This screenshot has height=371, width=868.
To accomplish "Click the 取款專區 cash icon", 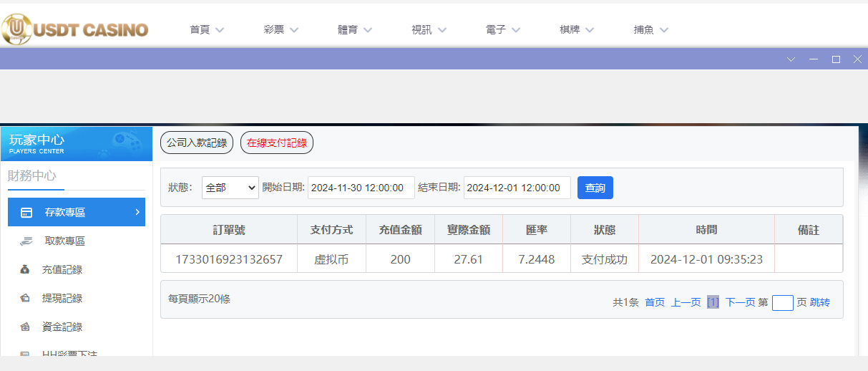I will [x=26, y=241].
